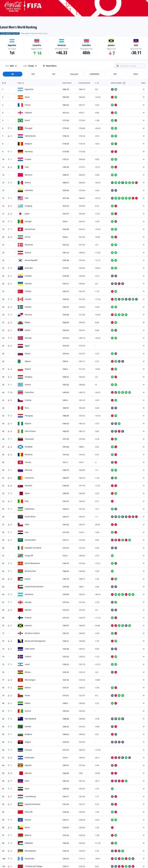Click the Reset filters button
Image resolution: width=148 pixels, height=868 pixels.
click(50, 66)
